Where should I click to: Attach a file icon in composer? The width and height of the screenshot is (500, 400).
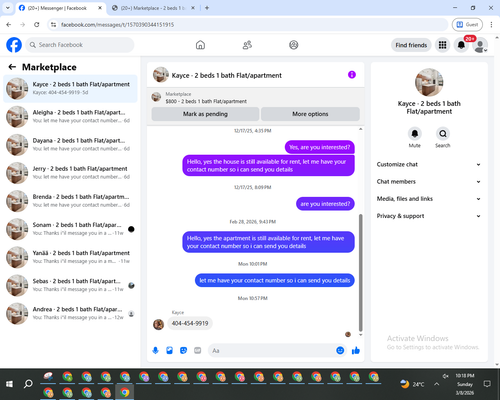point(169,350)
